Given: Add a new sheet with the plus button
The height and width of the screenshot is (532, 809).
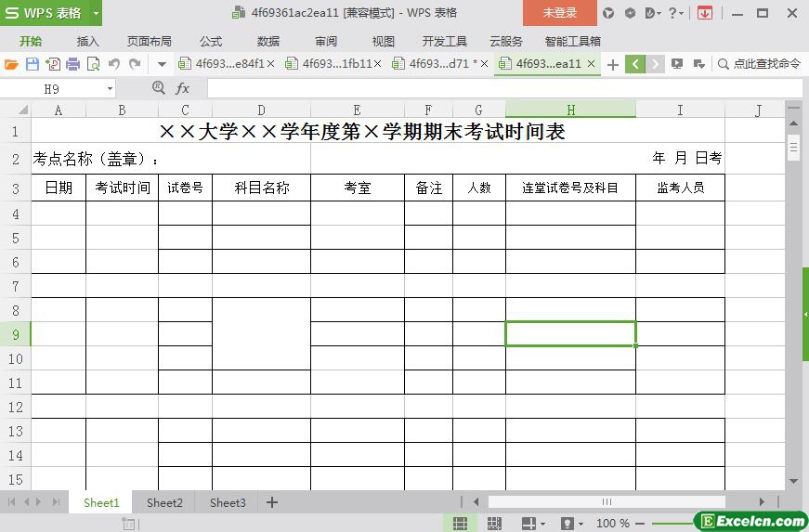Looking at the screenshot, I should (272, 502).
